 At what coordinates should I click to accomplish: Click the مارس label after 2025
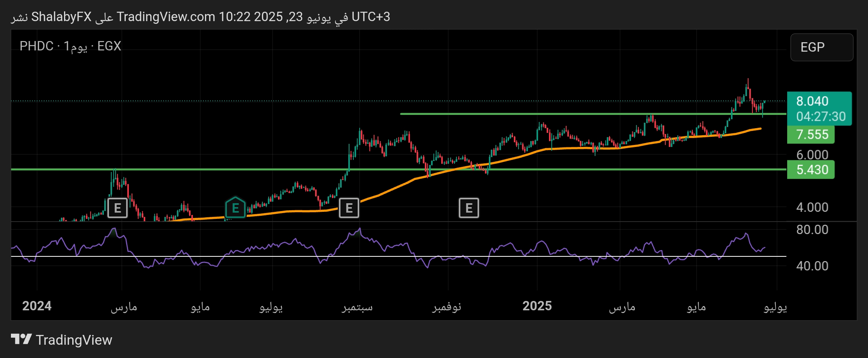[x=622, y=307]
